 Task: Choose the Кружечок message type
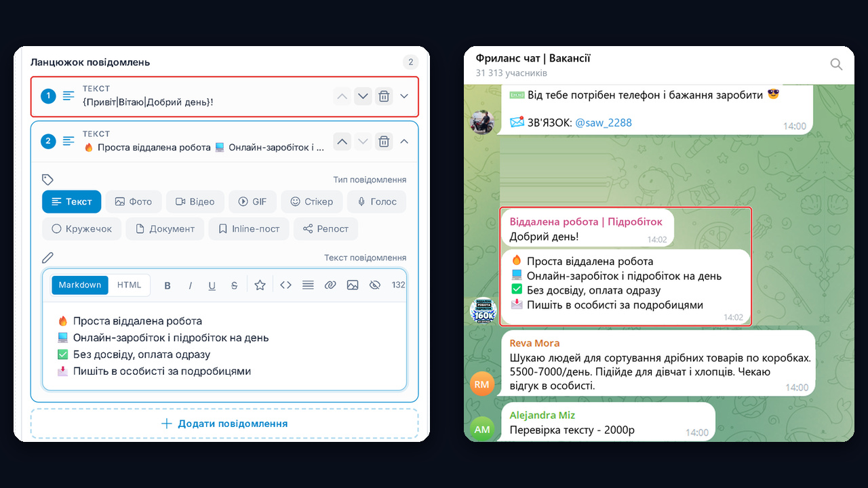point(82,228)
